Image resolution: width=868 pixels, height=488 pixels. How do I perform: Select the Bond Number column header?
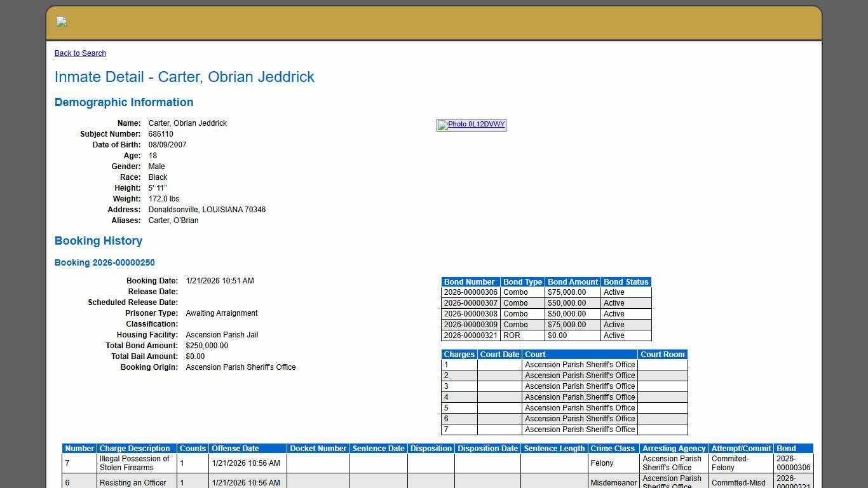click(470, 282)
